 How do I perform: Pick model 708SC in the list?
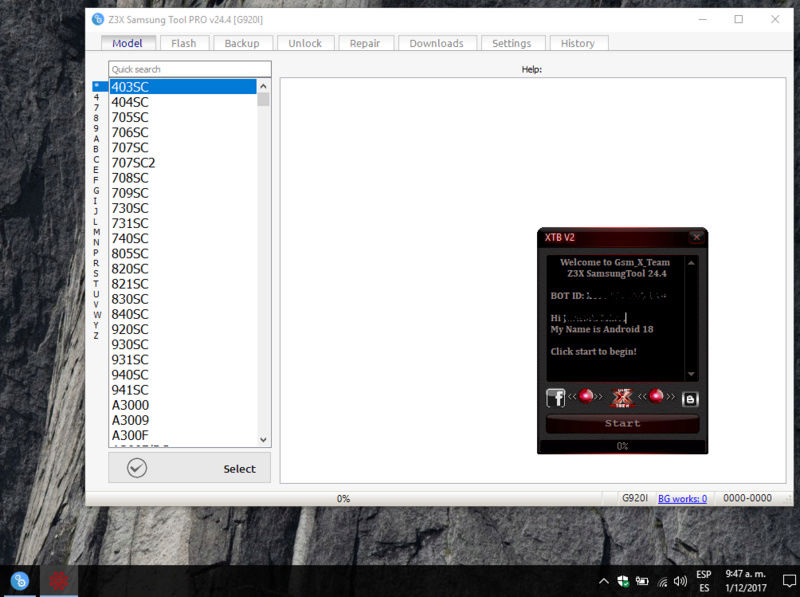[x=183, y=178]
